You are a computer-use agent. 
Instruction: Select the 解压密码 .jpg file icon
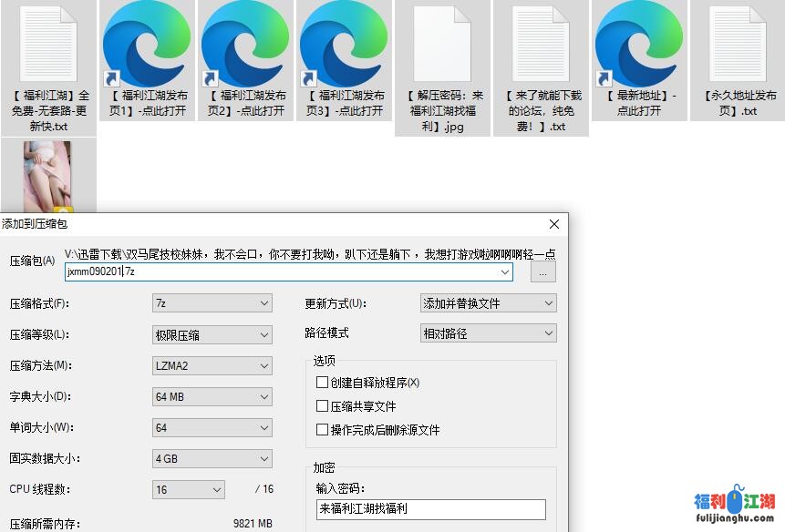pos(442,46)
